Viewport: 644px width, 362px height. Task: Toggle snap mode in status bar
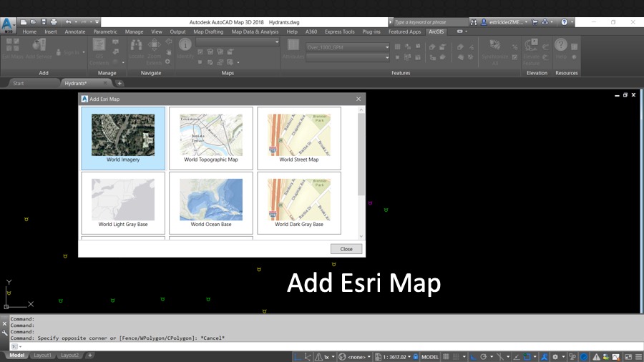pos(456,357)
